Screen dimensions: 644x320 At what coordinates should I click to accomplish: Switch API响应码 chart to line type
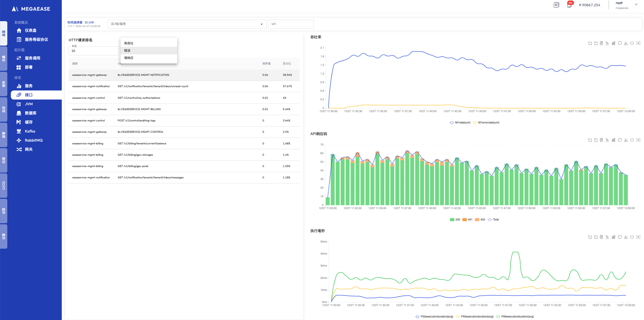click(x=607, y=140)
